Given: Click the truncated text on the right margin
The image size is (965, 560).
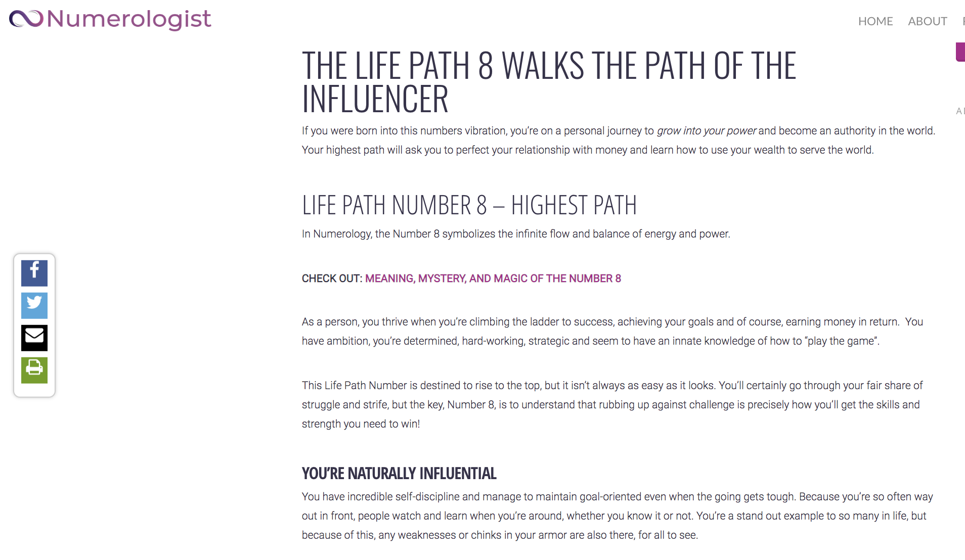Looking at the screenshot, I should coord(960,111).
